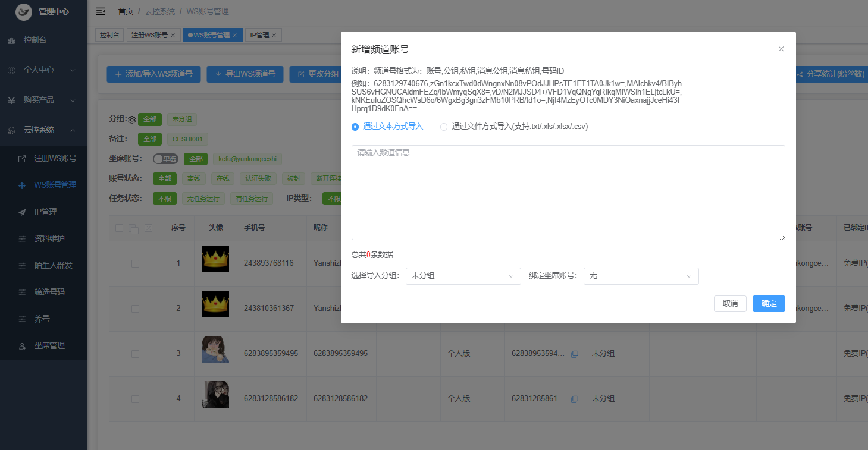Image resolution: width=868 pixels, height=450 pixels.
Task: Filter 分组 by 未分组
Action: tap(181, 119)
